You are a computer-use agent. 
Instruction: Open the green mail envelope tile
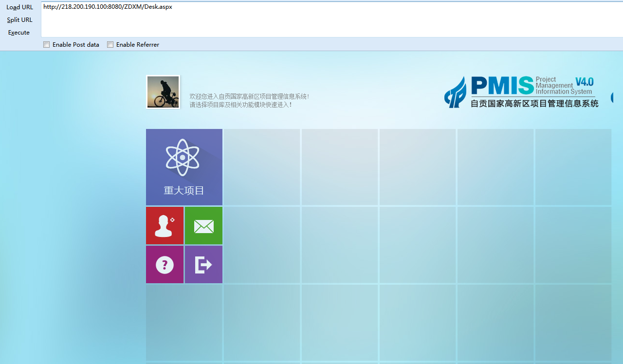(203, 226)
